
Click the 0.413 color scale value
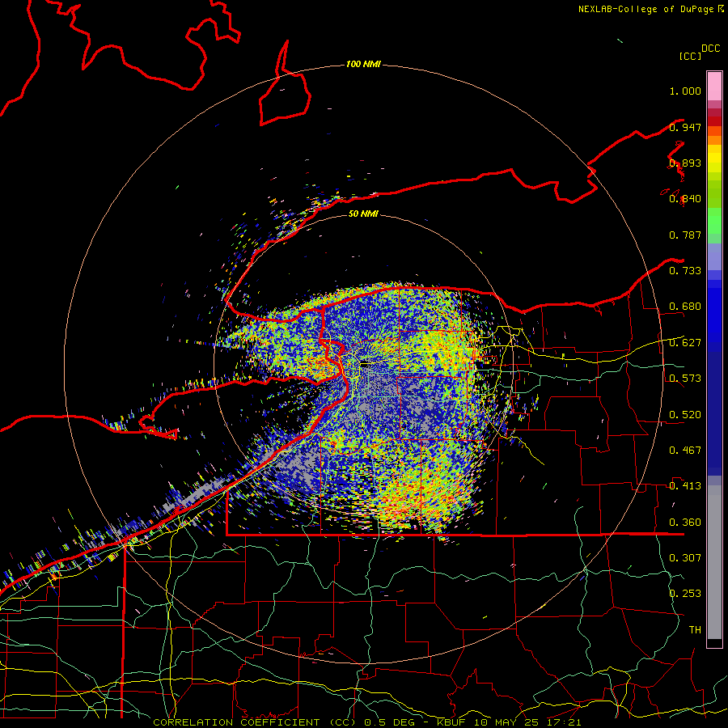pos(685,486)
